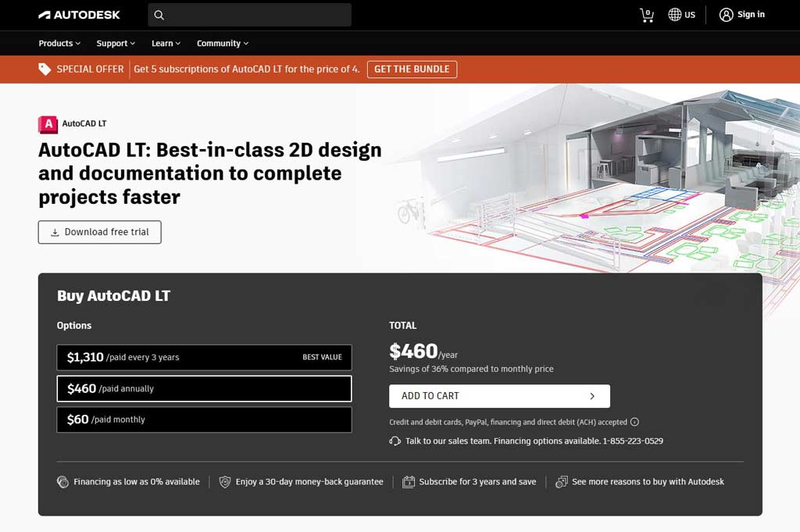Open the Support dropdown
This screenshot has height=532, width=800.
[x=115, y=44]
